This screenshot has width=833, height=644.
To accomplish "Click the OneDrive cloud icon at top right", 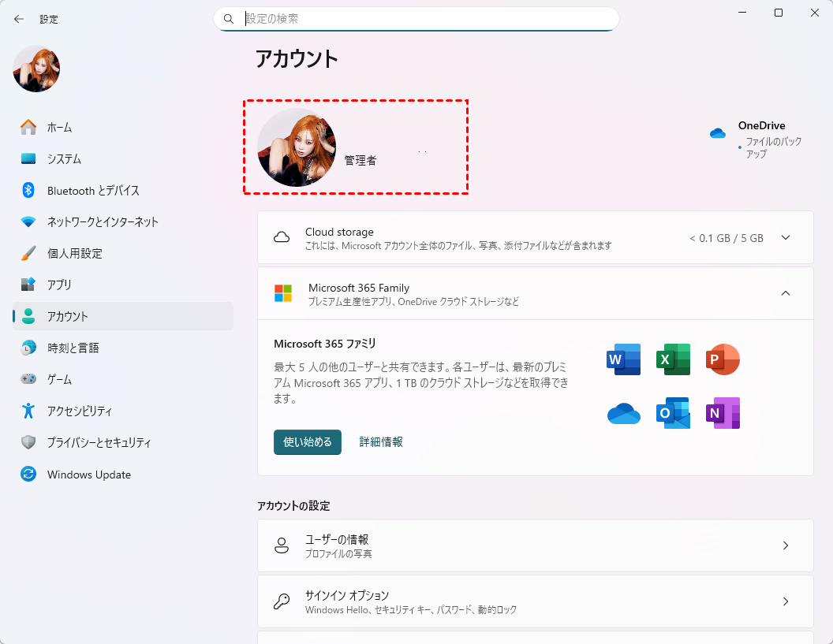I will coord(717,133).
